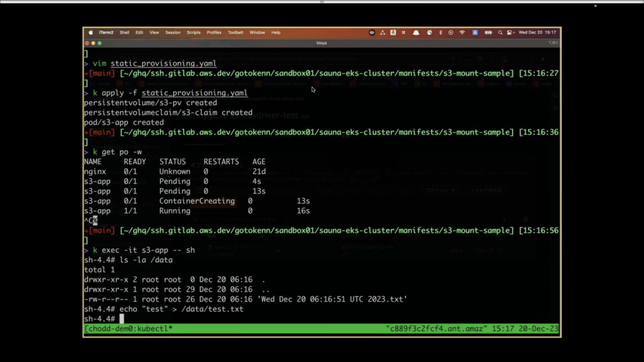
Task: Open the Wi-Fi status menu
Action: pyautogui.click(x=462, y=32)
